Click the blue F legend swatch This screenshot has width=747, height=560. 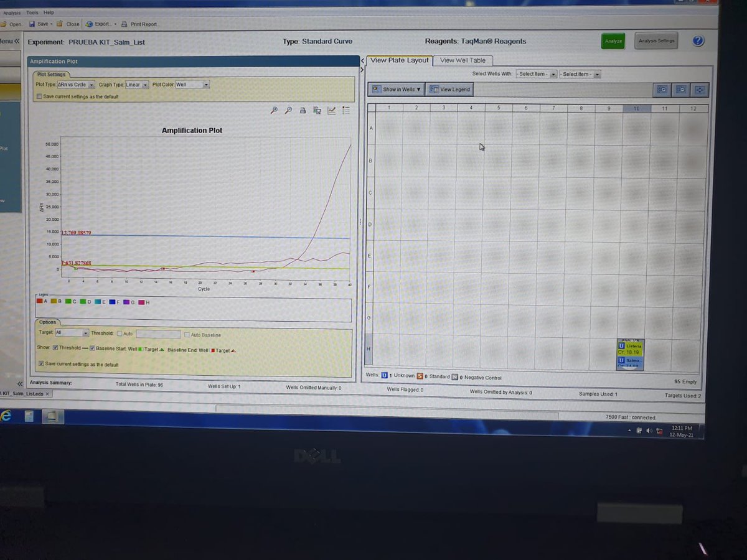tap(112, 302)
